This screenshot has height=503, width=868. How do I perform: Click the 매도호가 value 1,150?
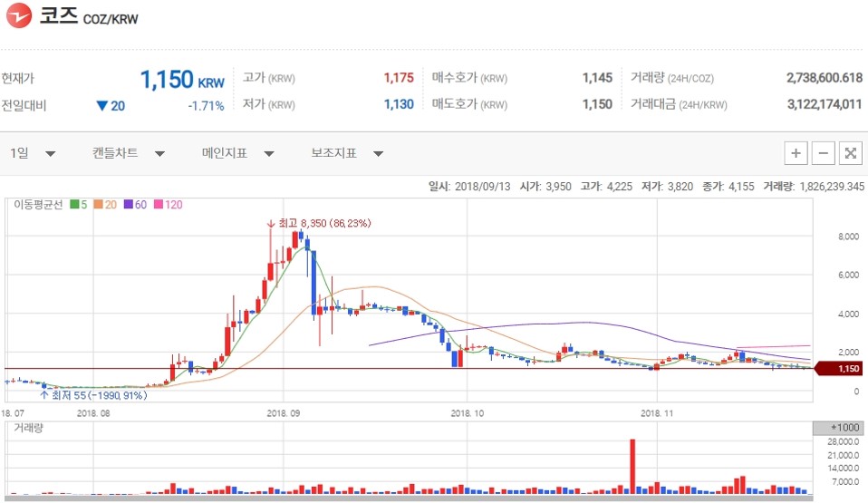pyautogui.click(x=597, y=104)
